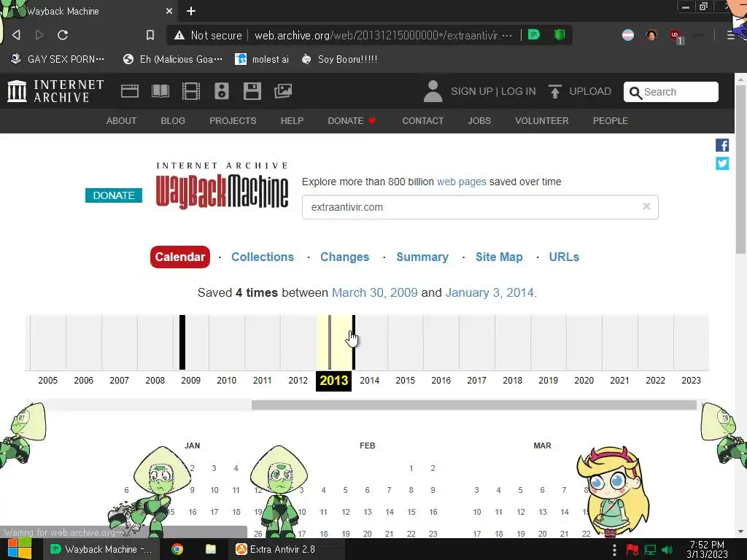Open the CONTACT menu item

click(423, 121)
